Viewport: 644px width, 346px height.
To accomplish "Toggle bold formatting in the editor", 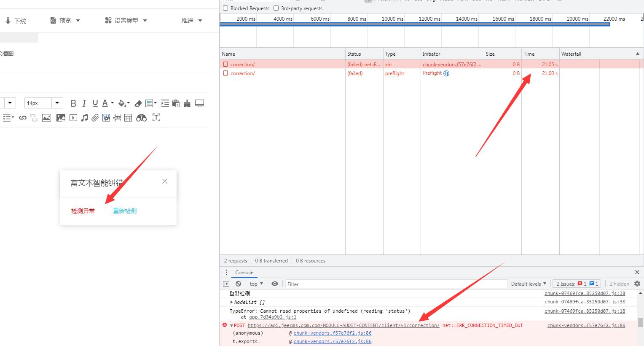I will pyautogui.click(x=73, y=103).
